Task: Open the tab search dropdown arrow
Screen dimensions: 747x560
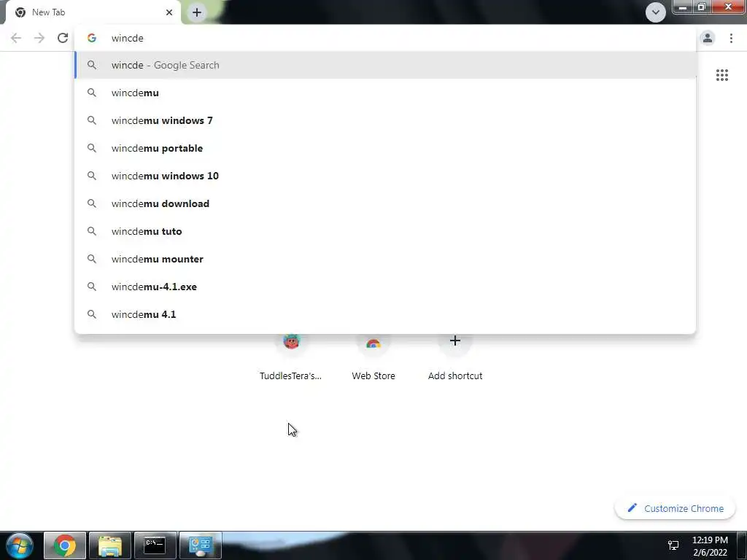Action: pyautogui.click(x=656, y=12)
